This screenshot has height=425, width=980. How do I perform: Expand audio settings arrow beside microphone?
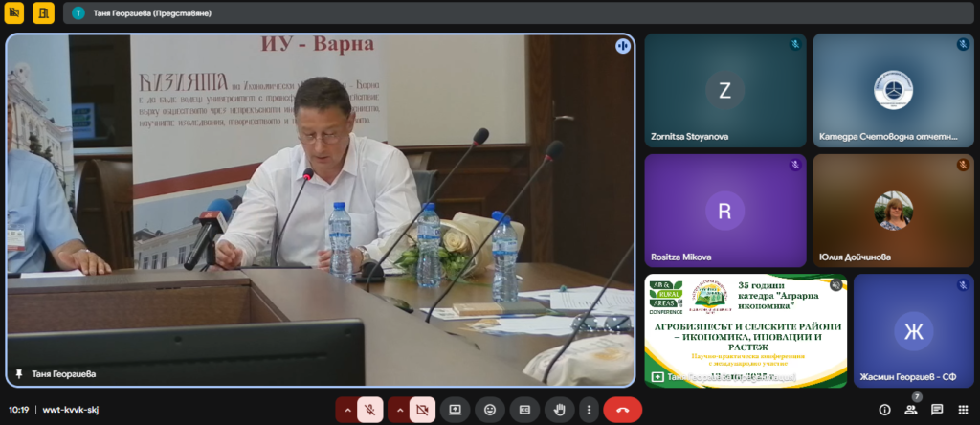tap(346, 410)
